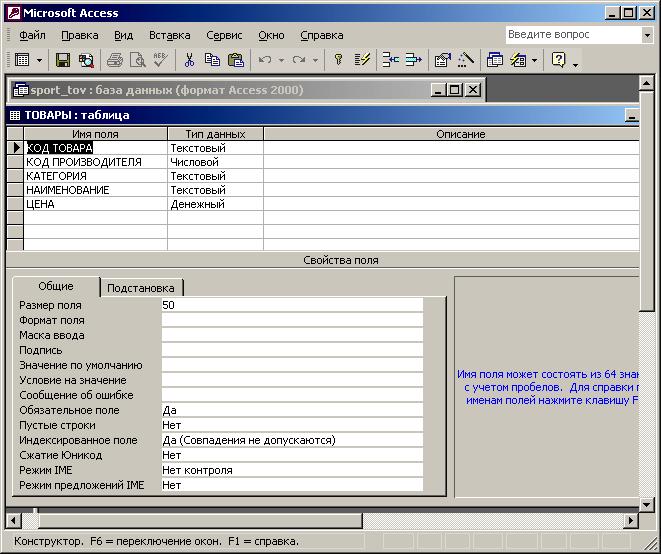Click the Print toolbar icon
Image resolution: width=661 pixels, height=554 pixels.
pyautogui.click(x=115, y=60)
